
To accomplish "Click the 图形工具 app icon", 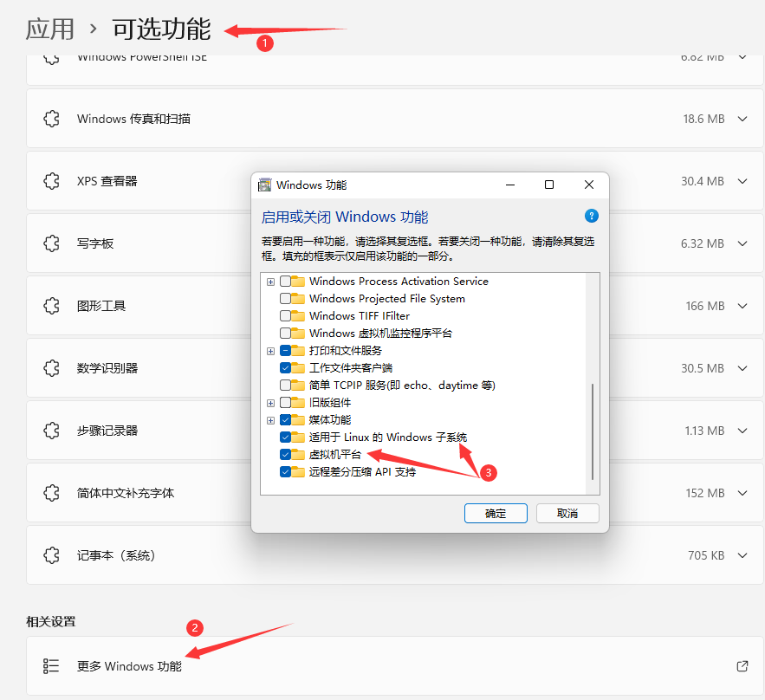I will pyautogui.click(x=52, y=306).
